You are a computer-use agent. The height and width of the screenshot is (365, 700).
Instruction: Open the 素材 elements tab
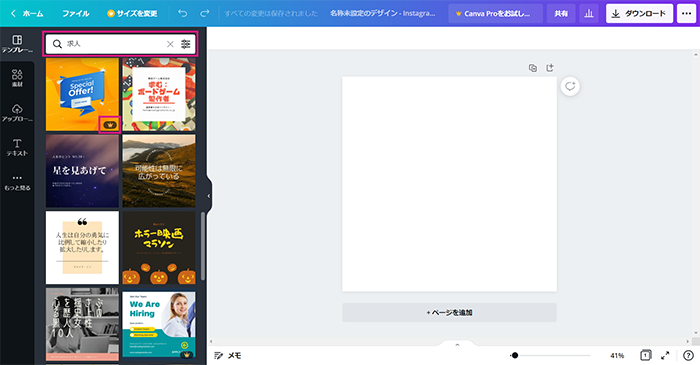click(x=17, y=78)
